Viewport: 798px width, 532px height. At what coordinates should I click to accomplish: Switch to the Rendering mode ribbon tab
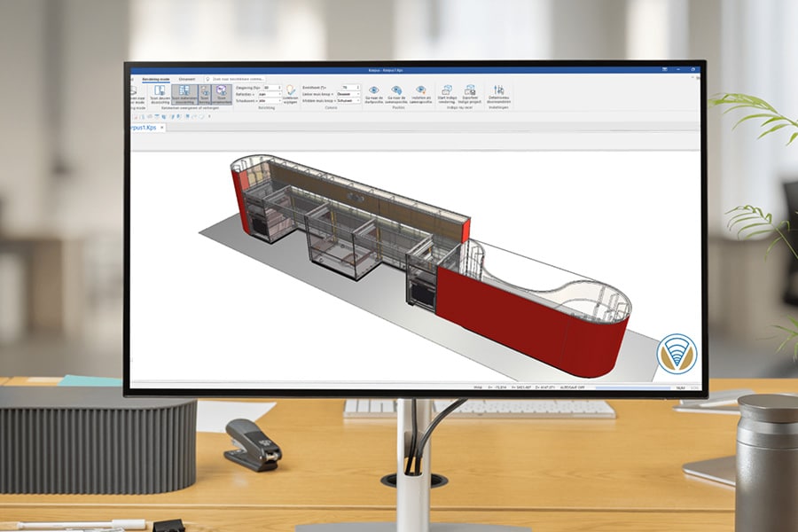(156, 80)
